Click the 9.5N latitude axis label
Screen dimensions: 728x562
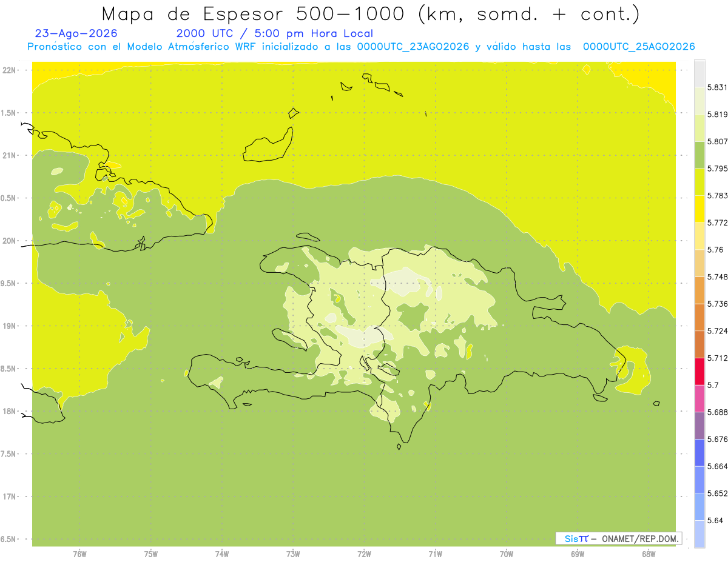[x=9, y=283]
